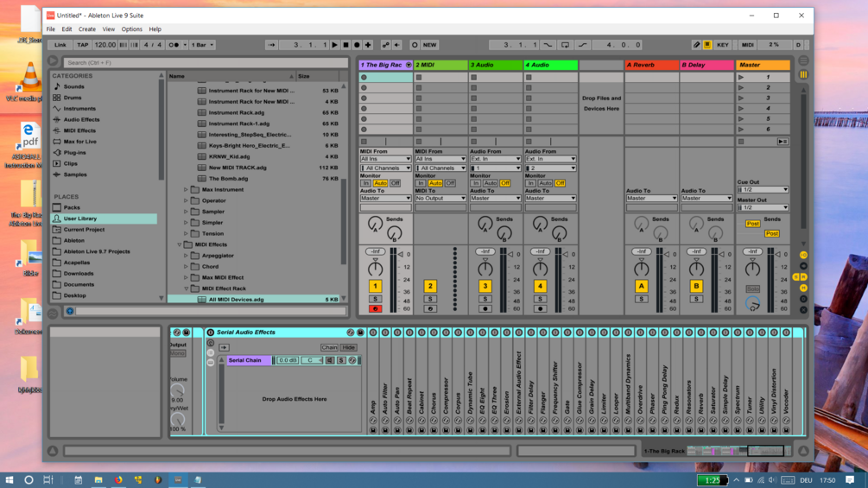Open the Create menu
Viewport: 868px width, 488px height.
(x=87, y=29)
